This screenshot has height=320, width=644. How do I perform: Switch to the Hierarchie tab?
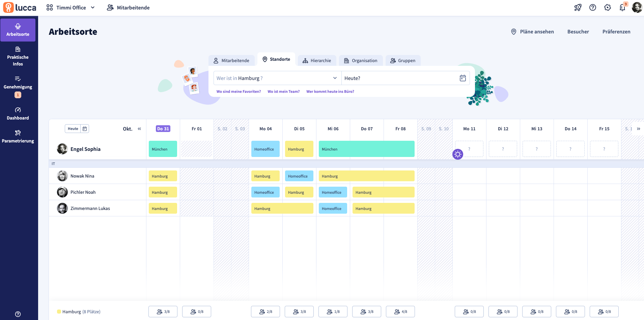pyautogui.click(x=317, y=61)
